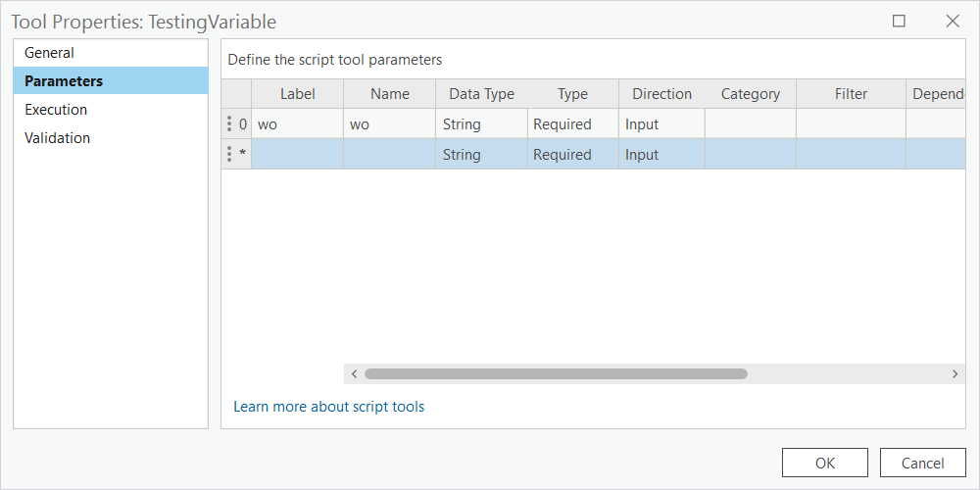Maximize the Tool Properties dialog
The height and width of the screenshot is (490, 980).
click(x=899, y=21)
